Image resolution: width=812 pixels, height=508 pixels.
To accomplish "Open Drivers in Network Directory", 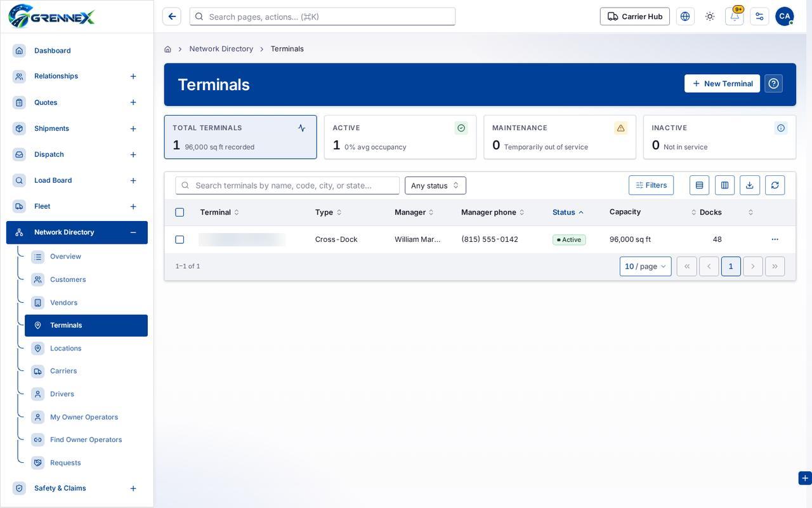I will 86,394.
